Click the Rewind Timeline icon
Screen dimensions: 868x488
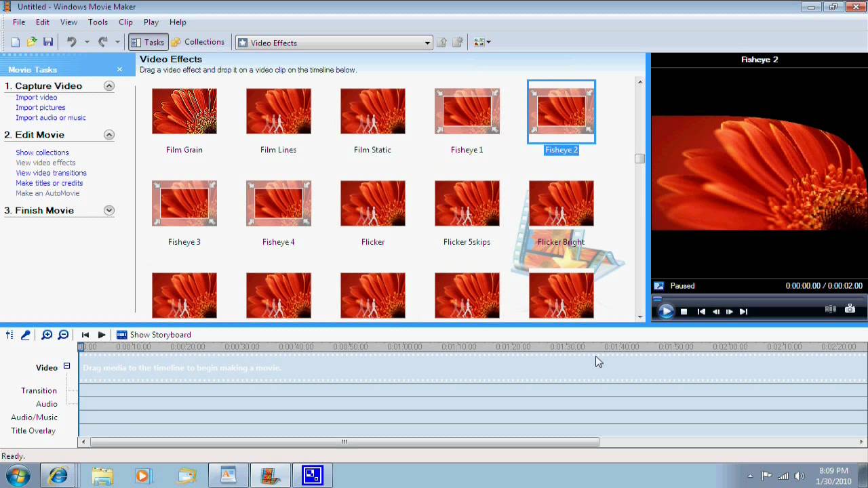point(85,335)
